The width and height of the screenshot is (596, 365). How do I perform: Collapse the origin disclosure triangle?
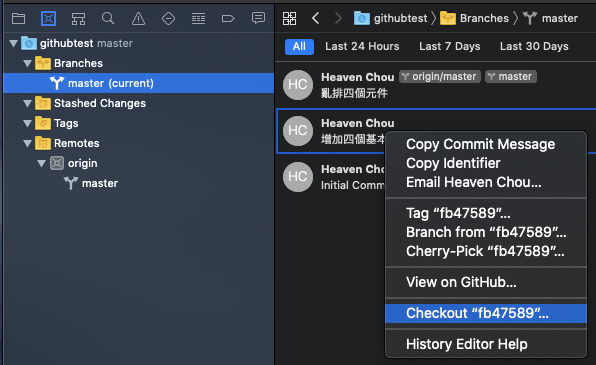(41, 164)
